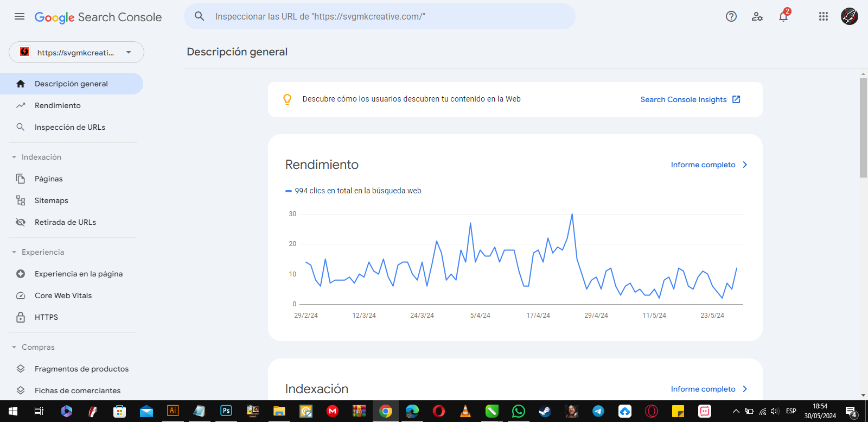
Task: Collapse the Indexación section
Action: coord(14,157)
